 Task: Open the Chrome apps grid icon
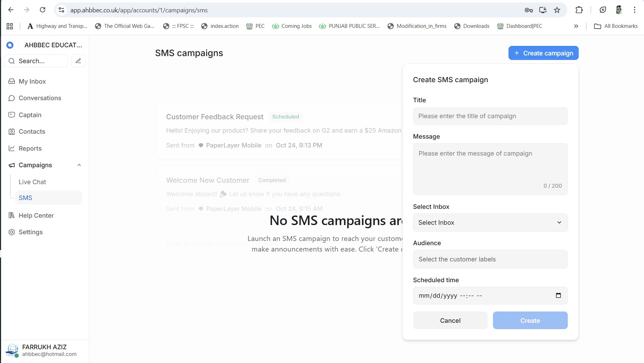coord(10,26)
